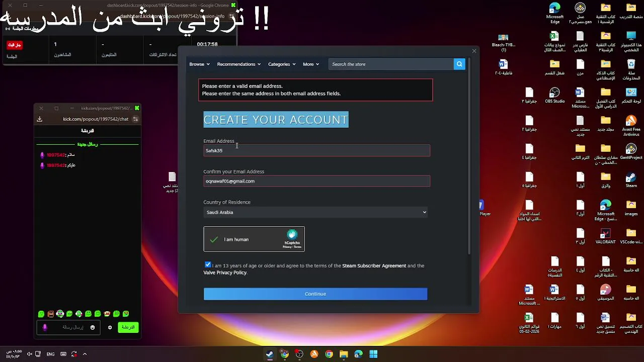
Task: Open the yellow-circle Chrome icon in taskbar
Action: tap(284, 354)
